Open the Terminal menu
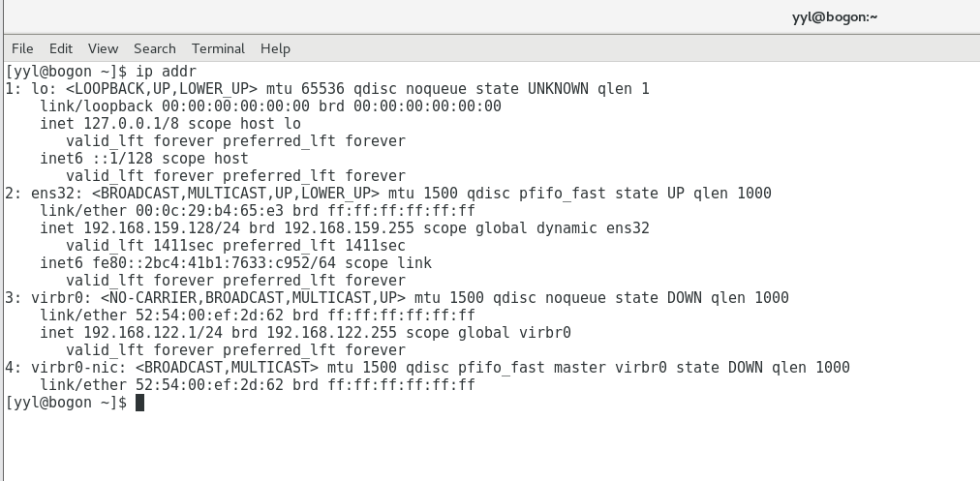 (218, 48)
